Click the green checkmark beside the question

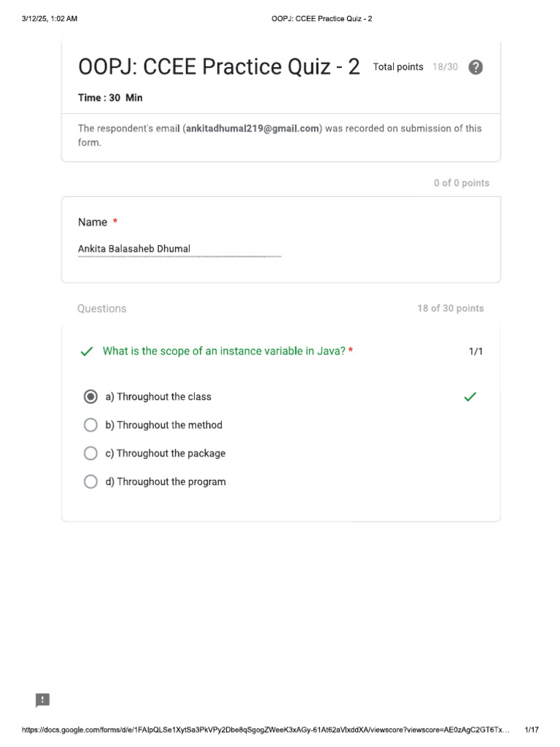tap(87, 352)
